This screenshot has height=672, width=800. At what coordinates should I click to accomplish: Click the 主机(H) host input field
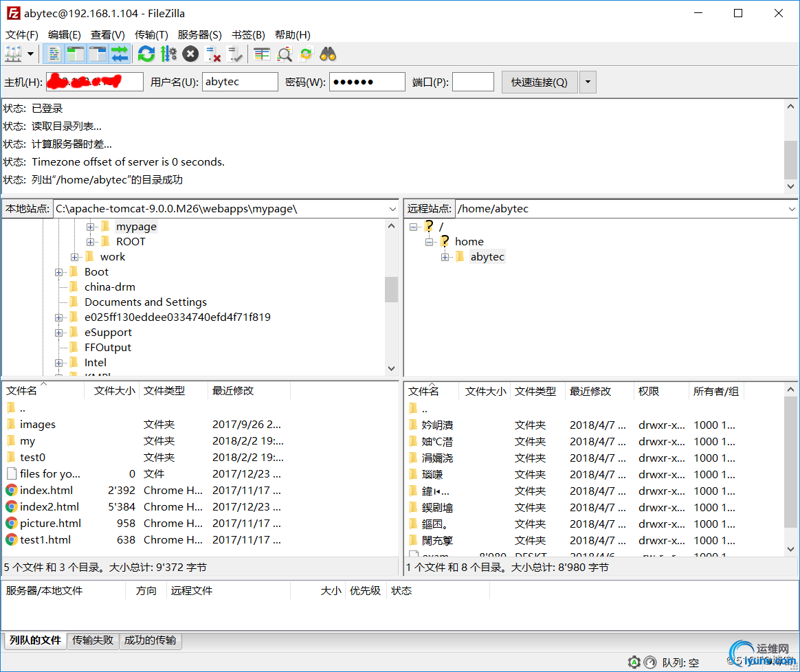[x=94, y=82]
